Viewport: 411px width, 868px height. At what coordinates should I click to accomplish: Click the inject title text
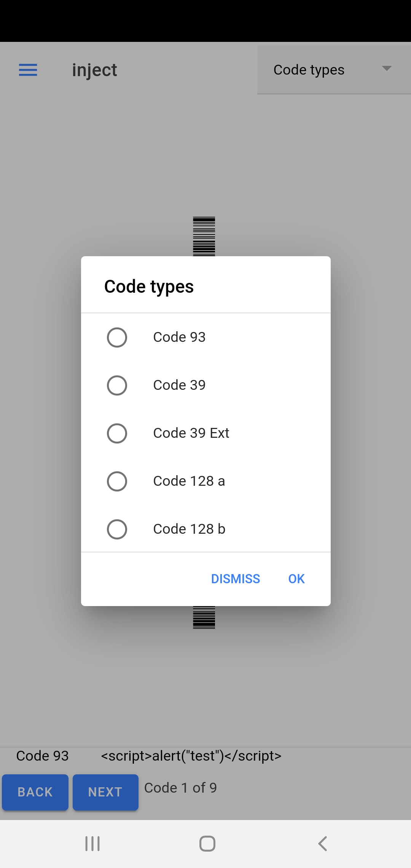pos(94,70)
